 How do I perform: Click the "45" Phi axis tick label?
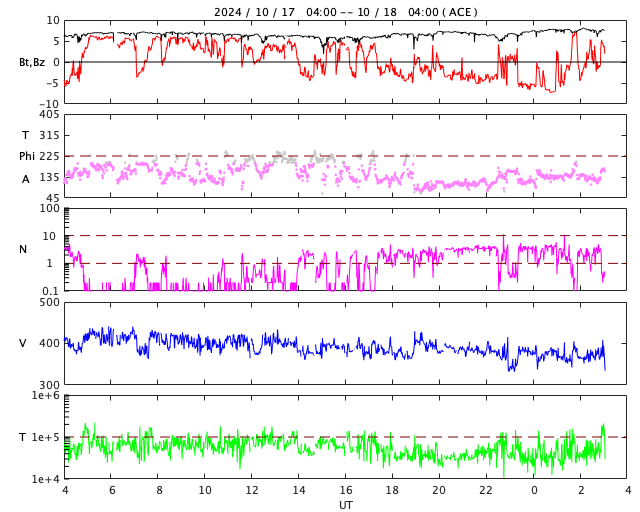pos(53,198)
